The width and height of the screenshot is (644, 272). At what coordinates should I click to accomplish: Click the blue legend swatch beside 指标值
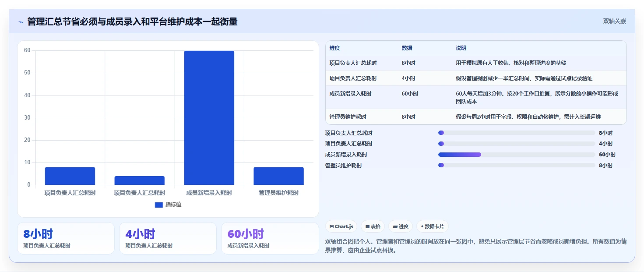(x=158, y=205)
